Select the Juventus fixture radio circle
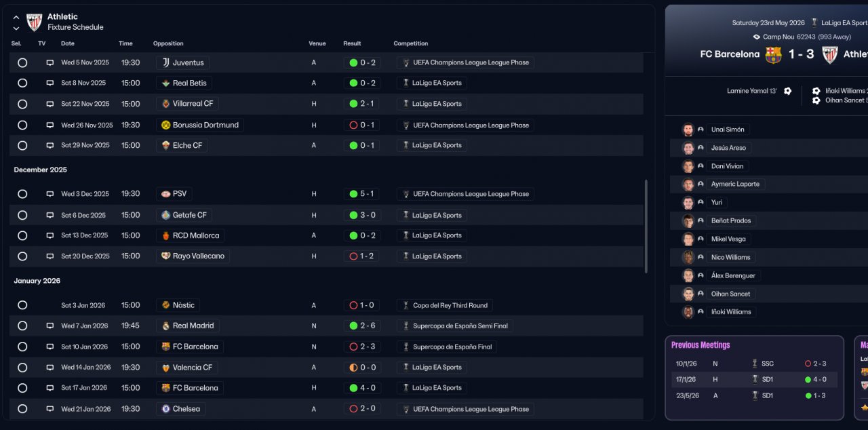This screenshot has width=868, height=430. pos(22,62)
